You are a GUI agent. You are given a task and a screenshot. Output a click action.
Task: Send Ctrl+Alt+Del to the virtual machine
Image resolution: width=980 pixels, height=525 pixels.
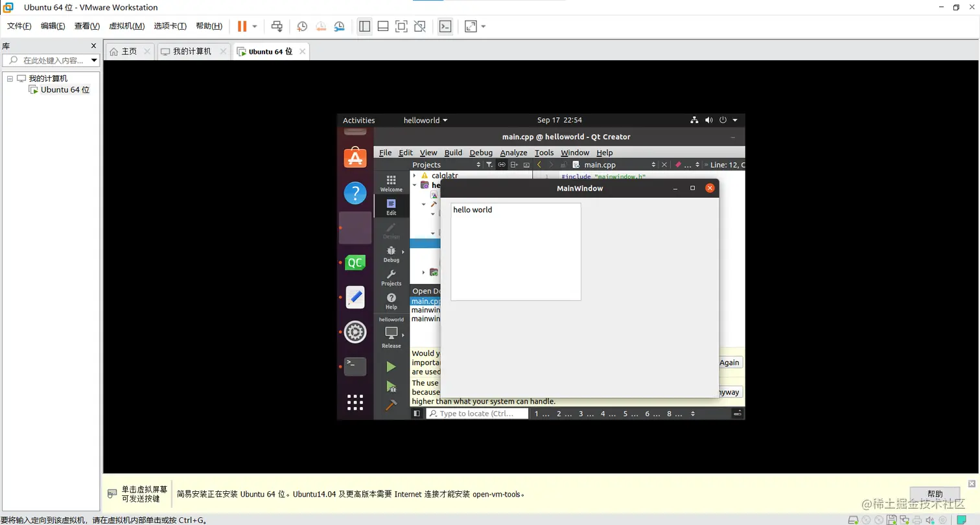277,26
